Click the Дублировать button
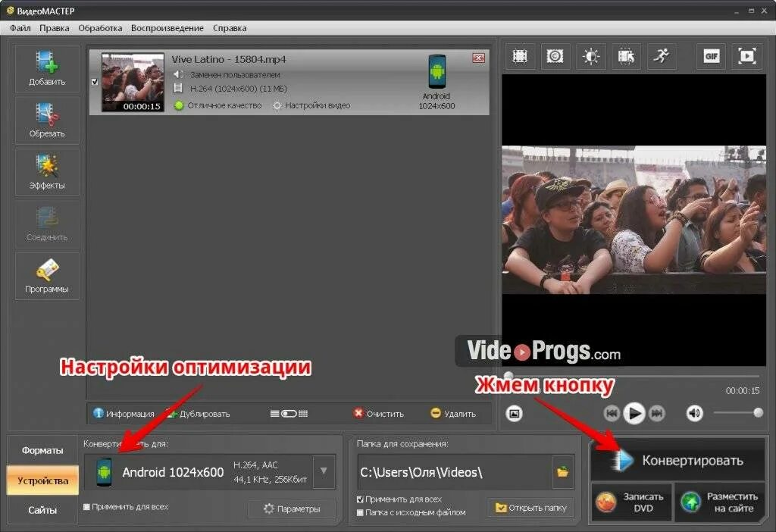Screen dimensions: 776x532 tap(198, 414)
